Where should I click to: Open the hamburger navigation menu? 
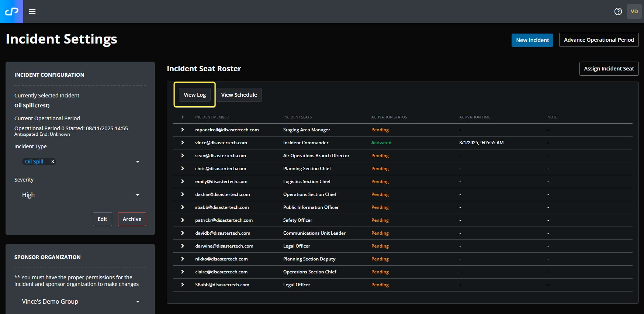[32, 11]
